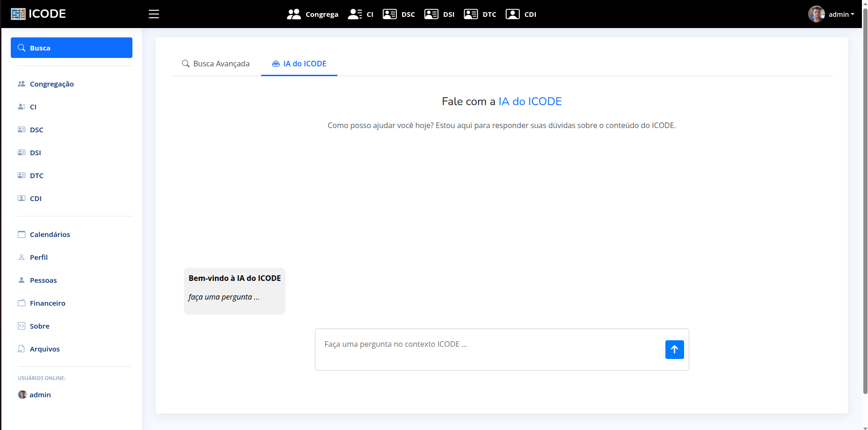868x430 pixels.
Task: Open the Arquivos page from sidebar
Action: point(44,349)
